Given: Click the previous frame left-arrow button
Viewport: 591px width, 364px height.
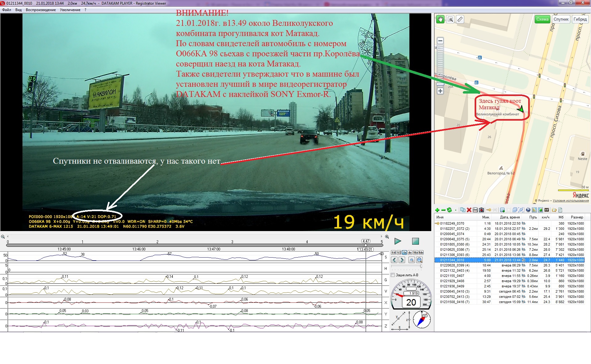Looking at the screenshot, I should click(394, 260).
